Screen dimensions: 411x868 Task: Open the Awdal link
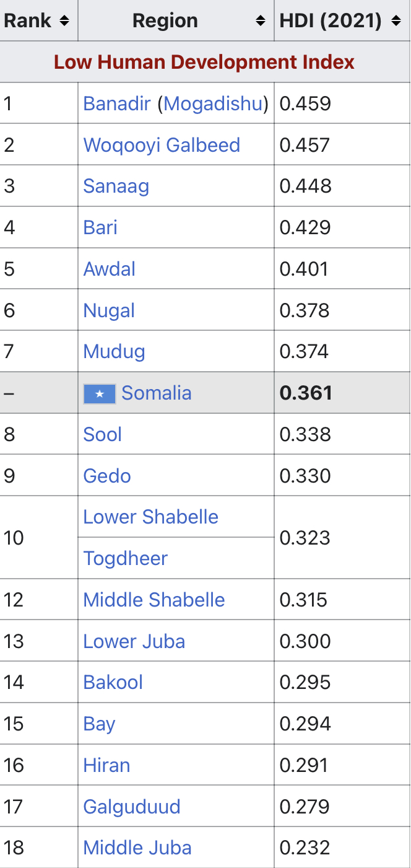[x=110, y=269]
